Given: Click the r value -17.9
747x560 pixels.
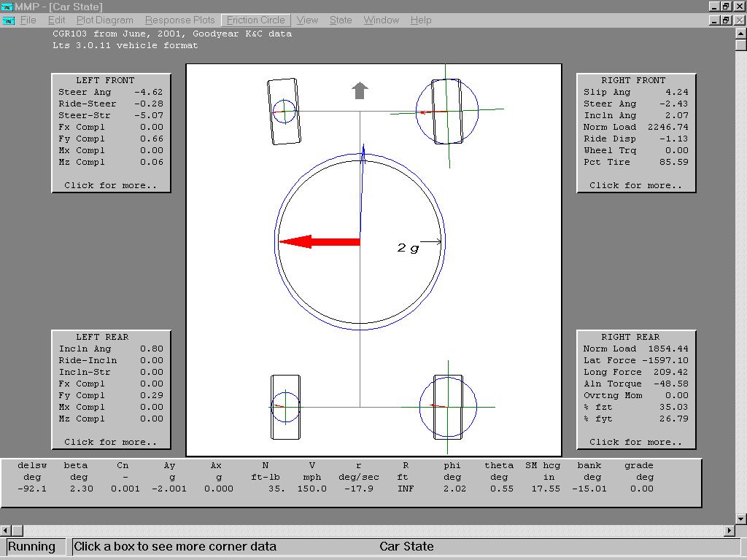Looking at the screenshot, I should click(359, 489).
